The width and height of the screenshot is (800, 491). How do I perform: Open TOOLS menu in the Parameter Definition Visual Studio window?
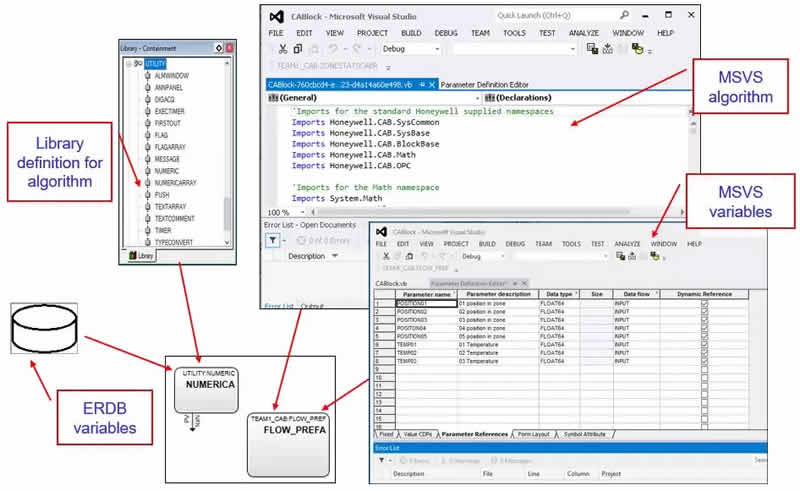tap(571, 244)
